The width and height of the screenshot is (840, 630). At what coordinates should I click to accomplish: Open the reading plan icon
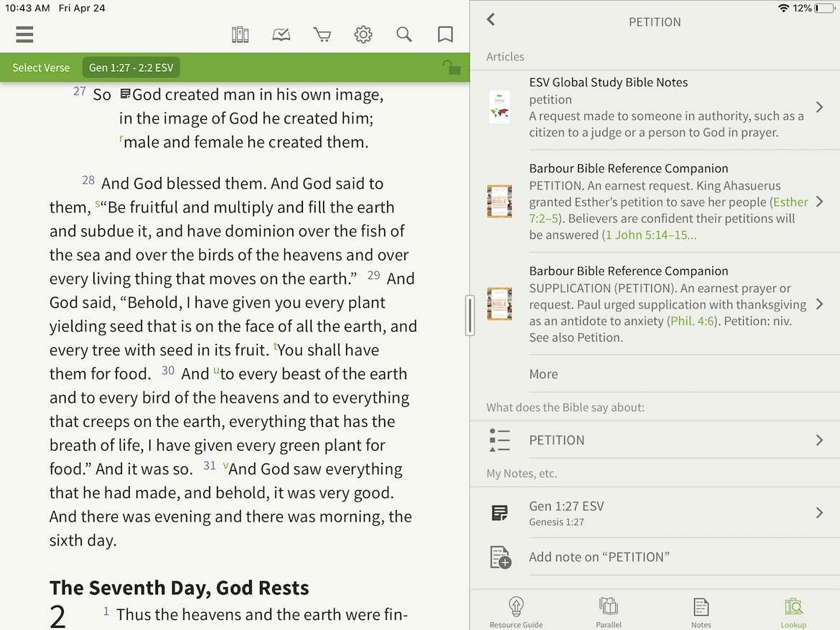coord(281,34)
